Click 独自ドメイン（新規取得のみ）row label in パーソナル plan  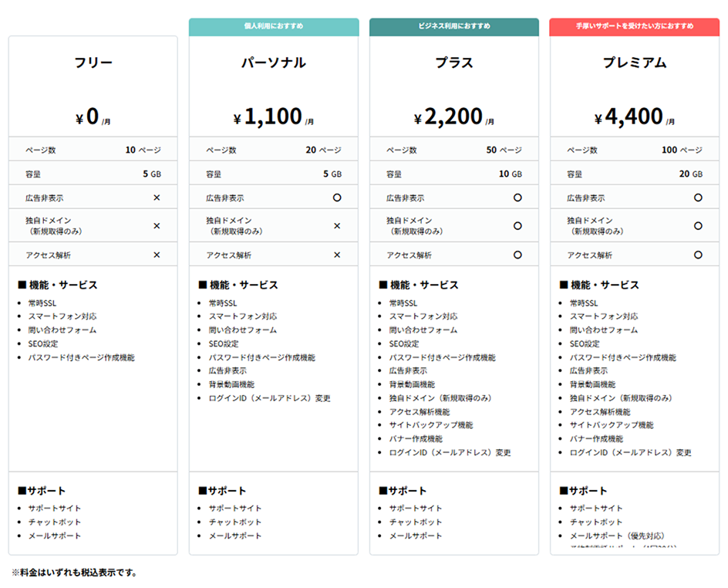[x=234, y=226]
